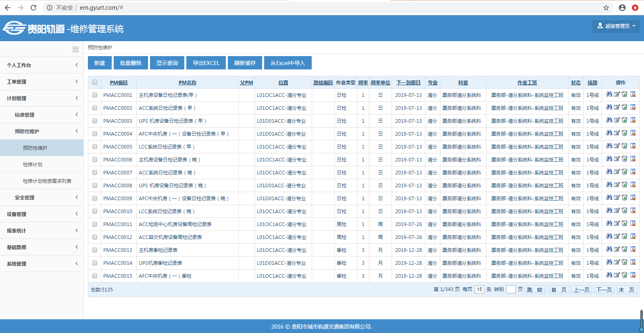Expand the 系统管理 sidebar section
Screen dimensions: 644x333
42,264
